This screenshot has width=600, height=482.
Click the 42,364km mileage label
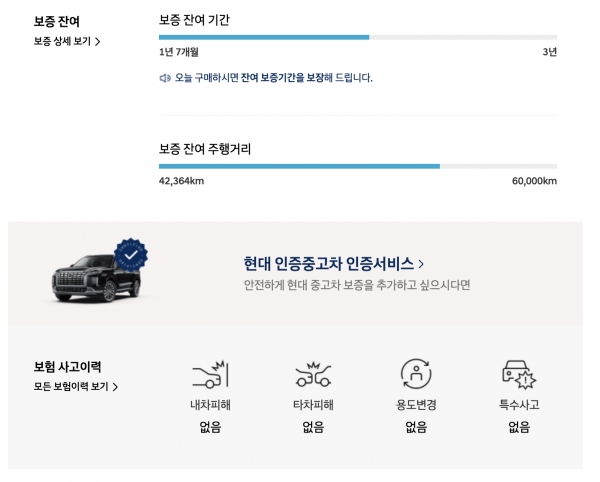coord(181,181)
